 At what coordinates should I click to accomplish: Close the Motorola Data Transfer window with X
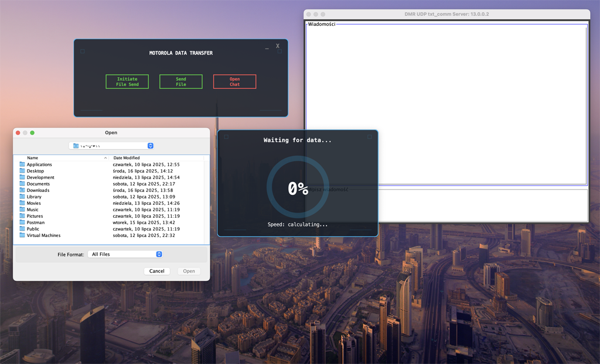pyautogui.click(x=278, y=46)
